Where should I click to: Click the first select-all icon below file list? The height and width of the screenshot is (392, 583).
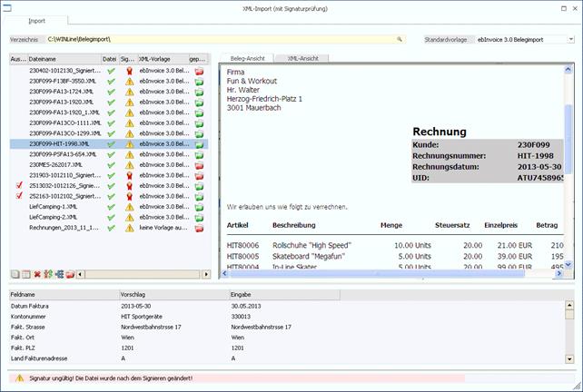[15, 274]
